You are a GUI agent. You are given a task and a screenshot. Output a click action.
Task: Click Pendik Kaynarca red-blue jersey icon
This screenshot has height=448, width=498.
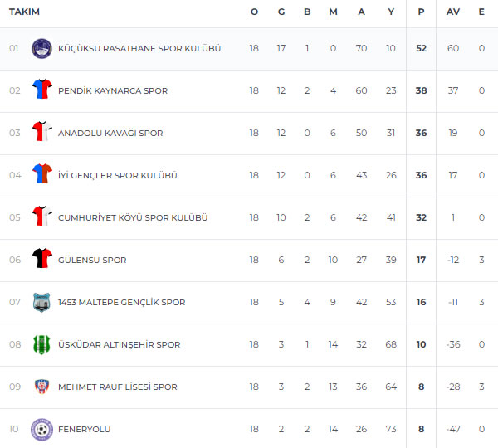click(x=42, y=89)
